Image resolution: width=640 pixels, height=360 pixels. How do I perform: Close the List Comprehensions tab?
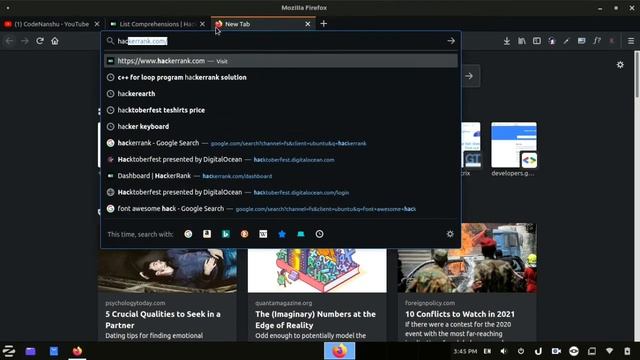202,24
